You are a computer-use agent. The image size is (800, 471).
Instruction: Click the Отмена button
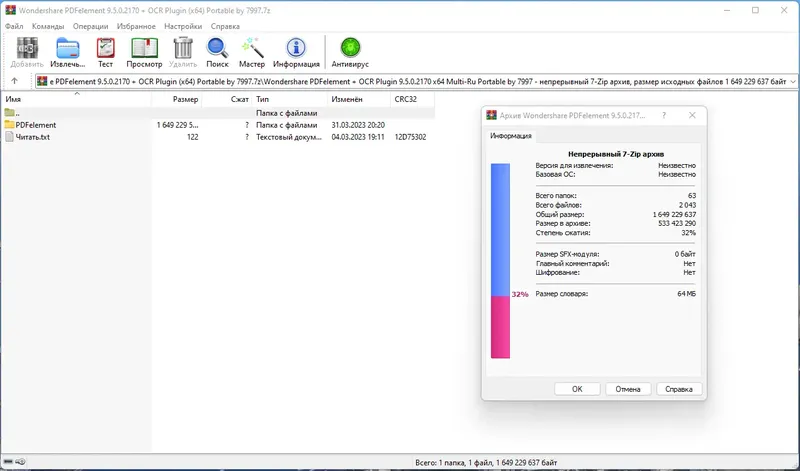tap(628, 389)
